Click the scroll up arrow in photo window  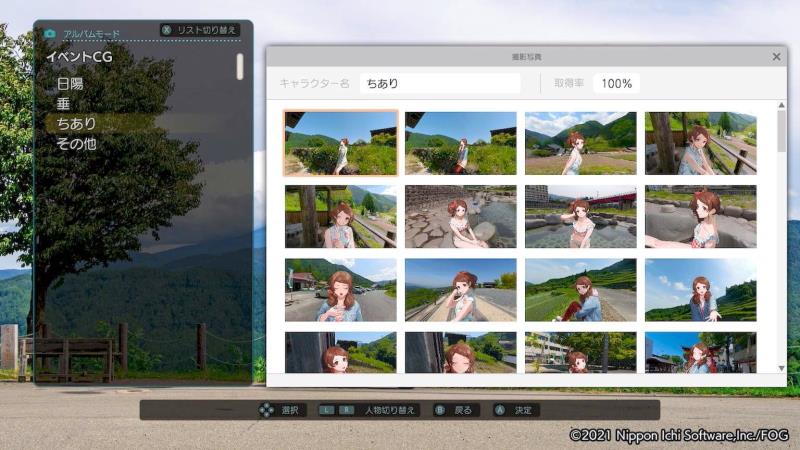click(781, 105)
